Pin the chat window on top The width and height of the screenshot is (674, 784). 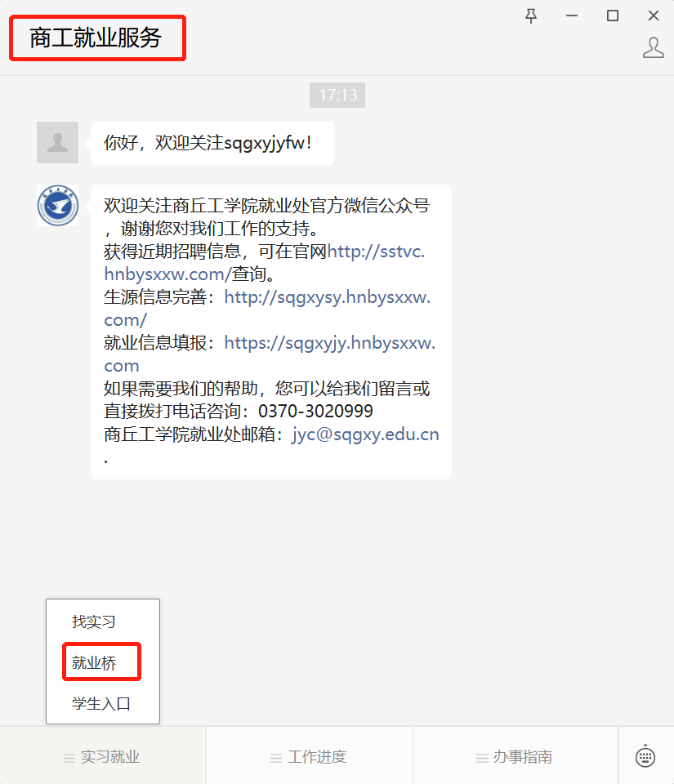click(x=531, y=16)
